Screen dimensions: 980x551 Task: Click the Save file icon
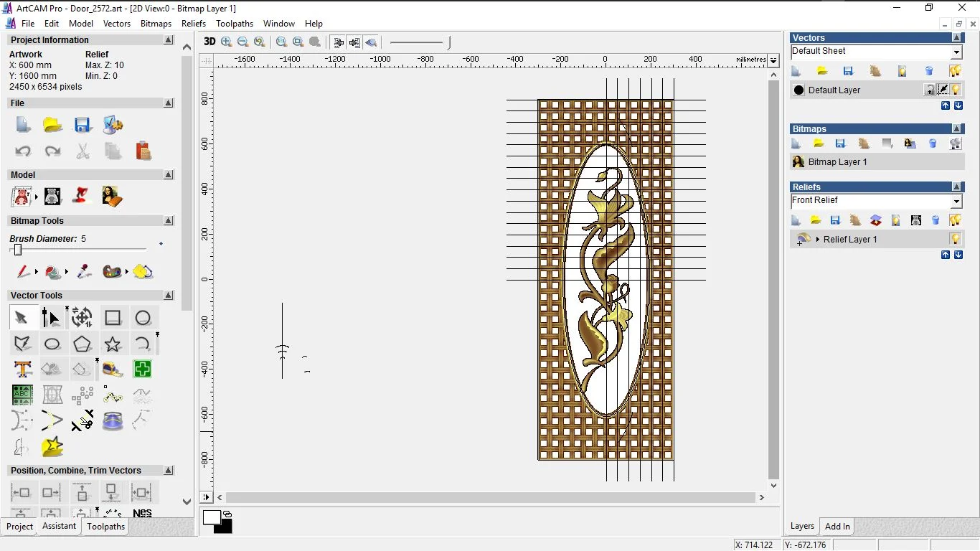point(83,125)
